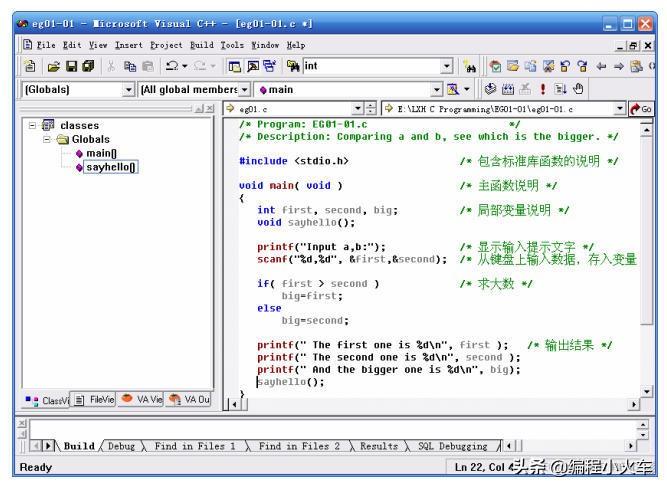This screenshot has height=490, width=667.
Task: Click the editor vertical scrollbar down arrow
Action: 647,392
